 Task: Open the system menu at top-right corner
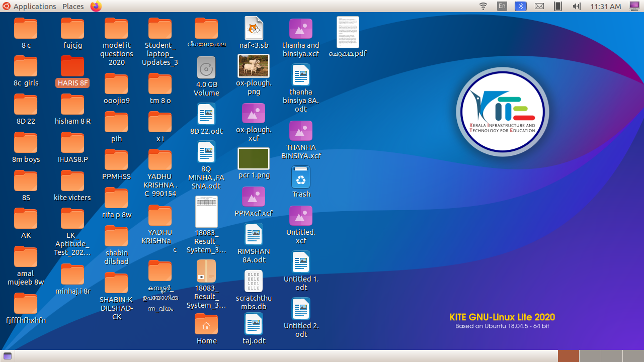[x=632, y=6]
